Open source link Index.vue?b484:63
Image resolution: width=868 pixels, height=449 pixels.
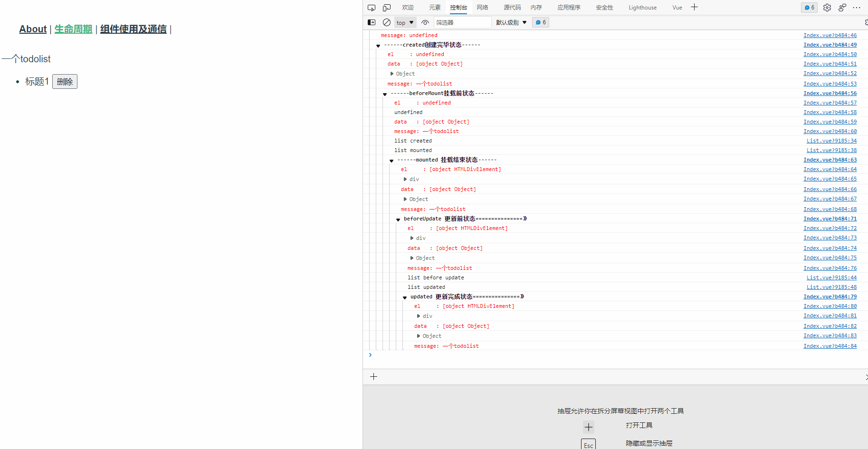tap(830, 160)
